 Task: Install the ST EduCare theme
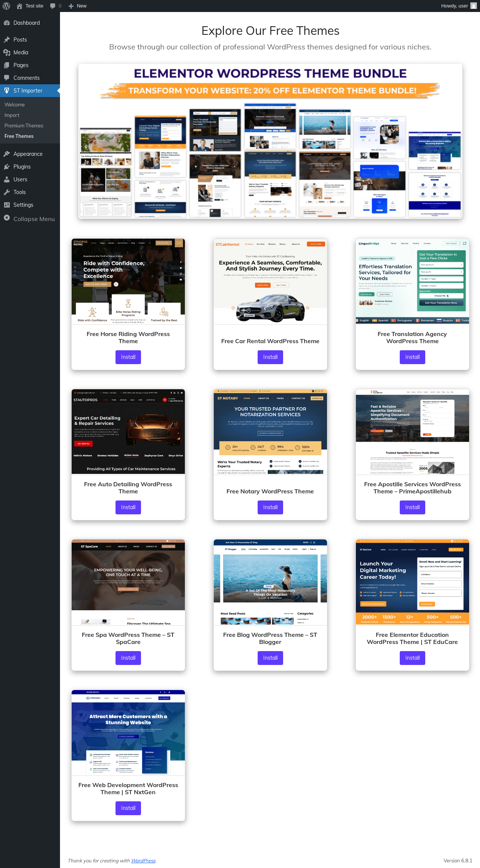[x=412, y=658]
